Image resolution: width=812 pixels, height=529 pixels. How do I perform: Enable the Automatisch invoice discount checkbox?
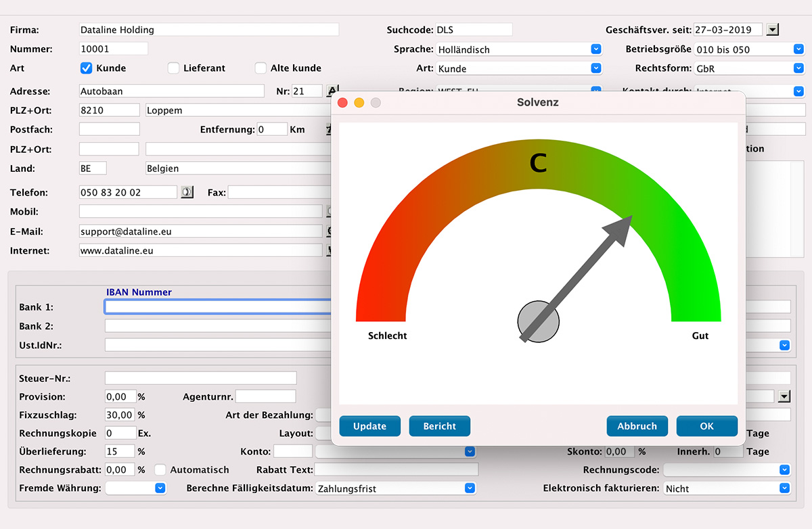click(x=160, y=469)
